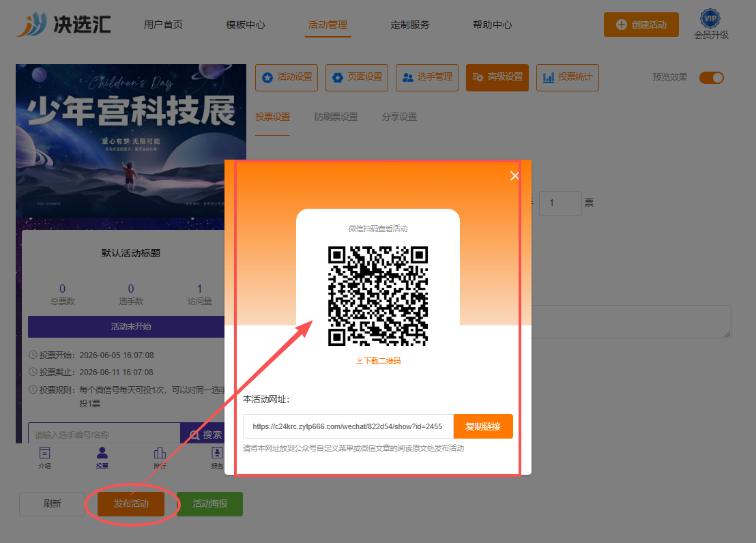Click the votes number input field
The image size is (756, 543).
coord(560,203)
